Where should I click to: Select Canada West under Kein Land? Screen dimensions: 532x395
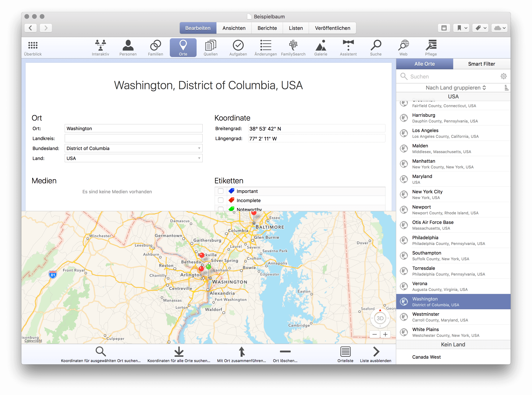(453, 357)
